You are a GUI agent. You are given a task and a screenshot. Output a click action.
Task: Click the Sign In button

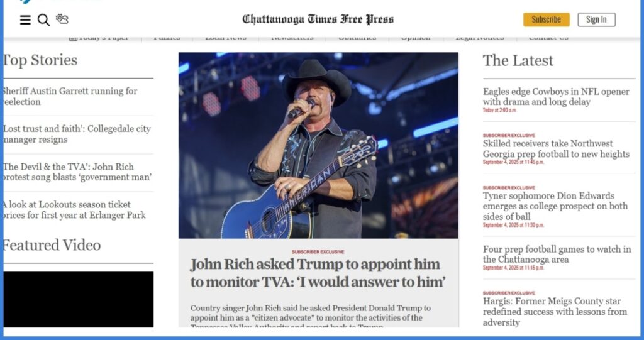596,19
